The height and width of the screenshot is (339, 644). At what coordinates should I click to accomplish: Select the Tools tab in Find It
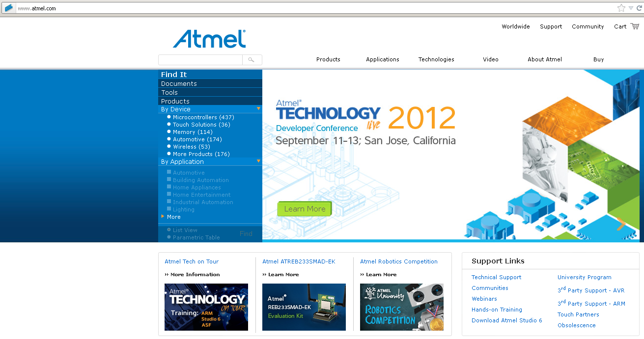[x=210, y=92]
